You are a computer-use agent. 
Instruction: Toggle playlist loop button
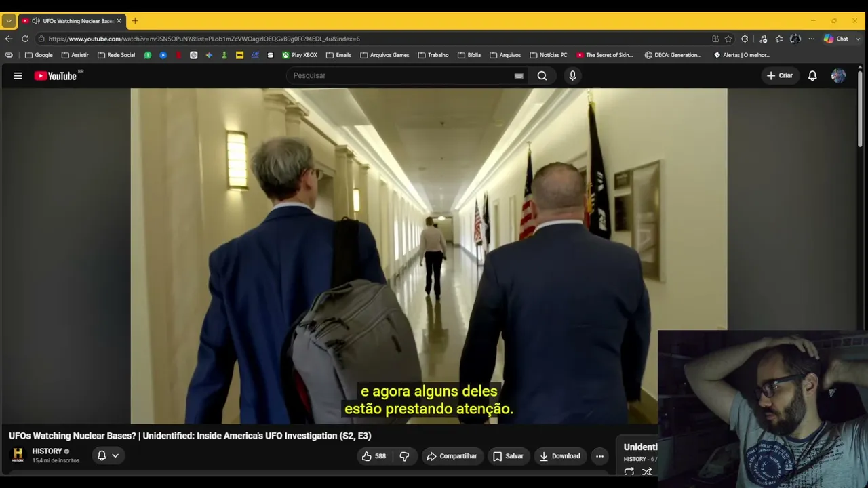(x=629, y=472)
